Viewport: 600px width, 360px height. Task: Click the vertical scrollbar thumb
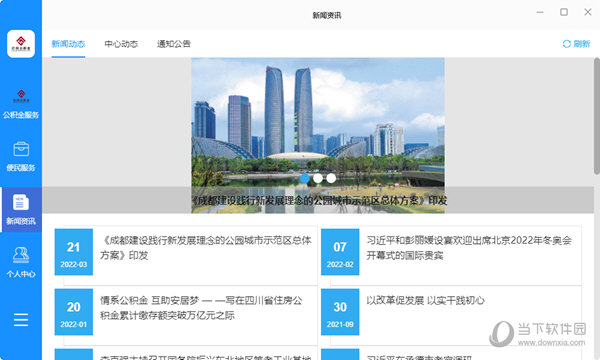pos(597,116)
